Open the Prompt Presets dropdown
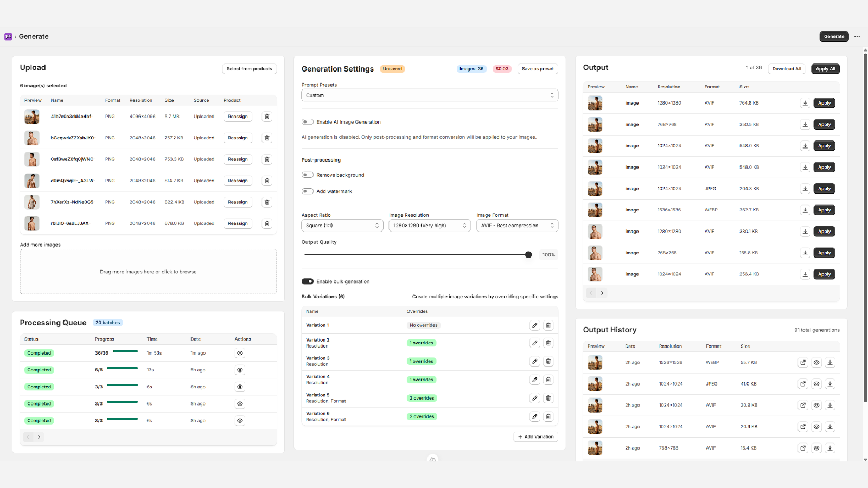 pos(429,95)
